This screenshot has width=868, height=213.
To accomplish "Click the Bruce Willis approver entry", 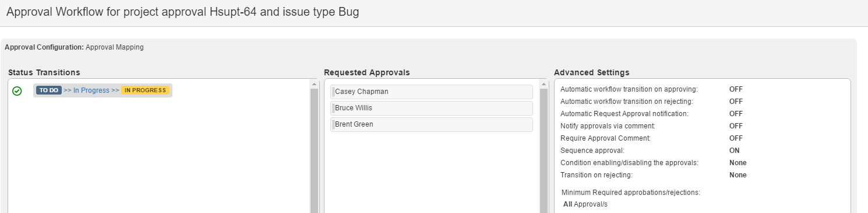I will point(432,108).
